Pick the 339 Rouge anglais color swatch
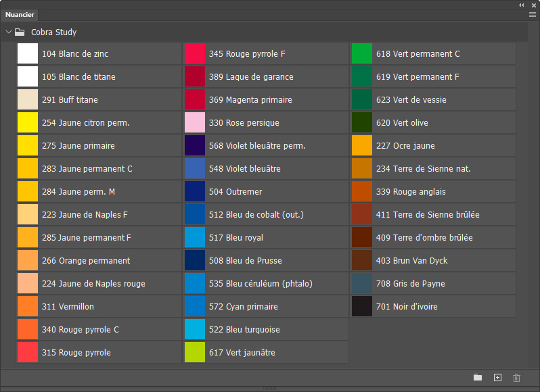 (361, 191)
